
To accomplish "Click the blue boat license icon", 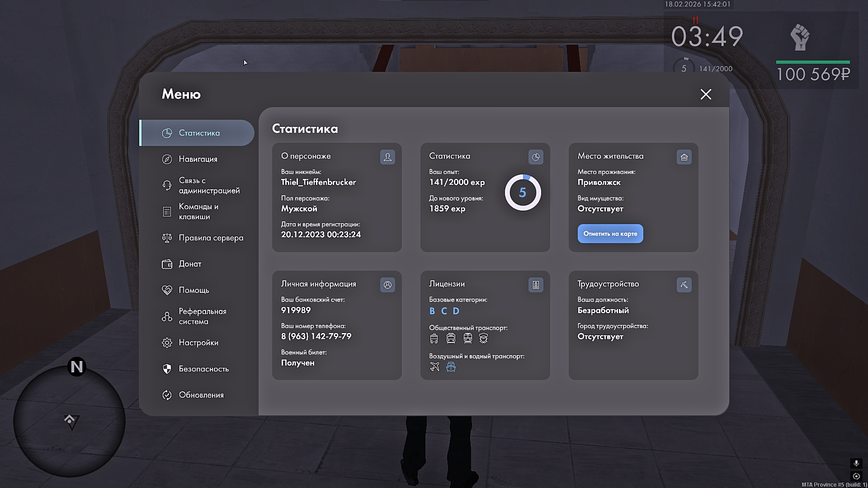I will 451,367.
